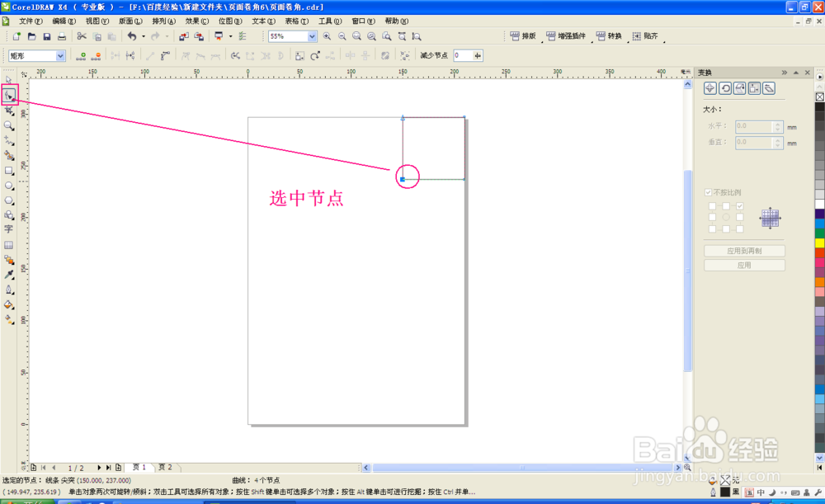This screenshot has width=825, height=504.
Task: Collapse the Transform docker with its arrow
Action: (784, 73)
